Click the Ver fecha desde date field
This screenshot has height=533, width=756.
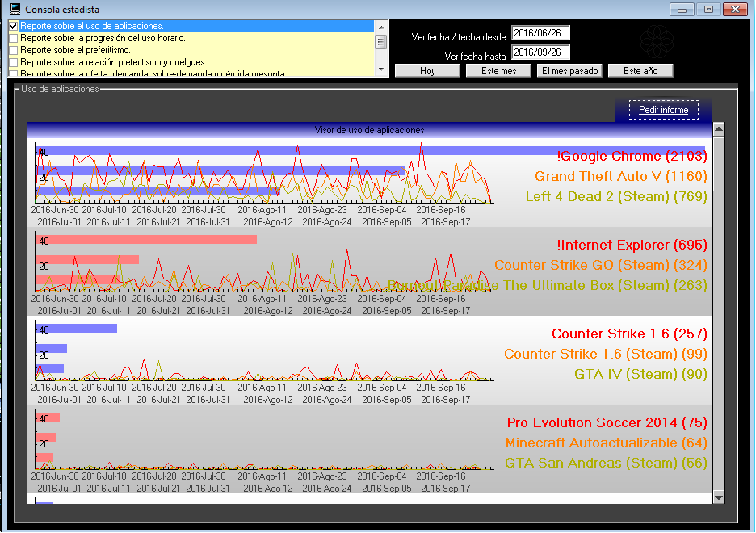(540, 33)
